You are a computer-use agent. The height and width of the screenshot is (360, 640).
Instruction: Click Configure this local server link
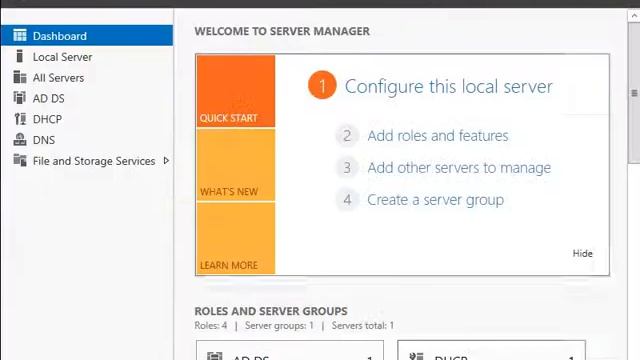[x=449, y=87]
